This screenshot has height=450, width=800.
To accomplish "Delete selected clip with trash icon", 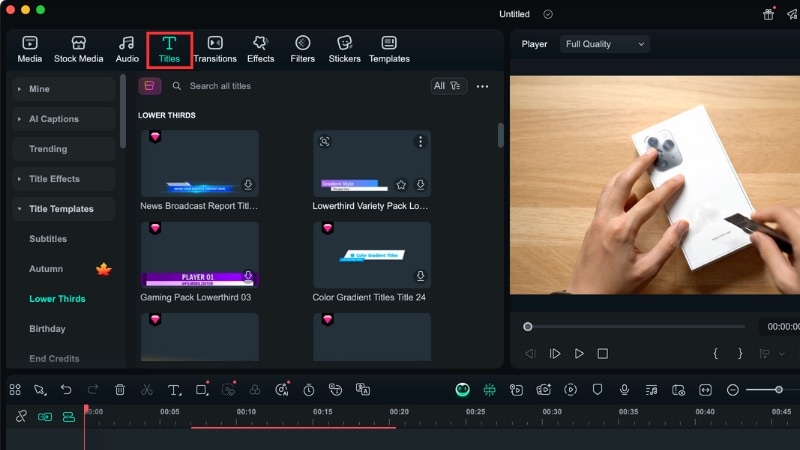I will [120, 390].
